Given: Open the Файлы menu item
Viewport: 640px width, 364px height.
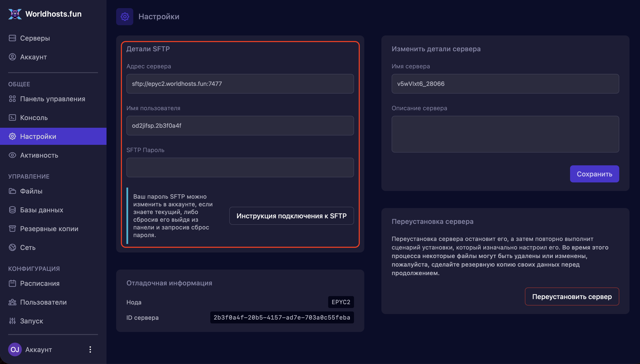Looking at the screenshot, I should 31,191.
